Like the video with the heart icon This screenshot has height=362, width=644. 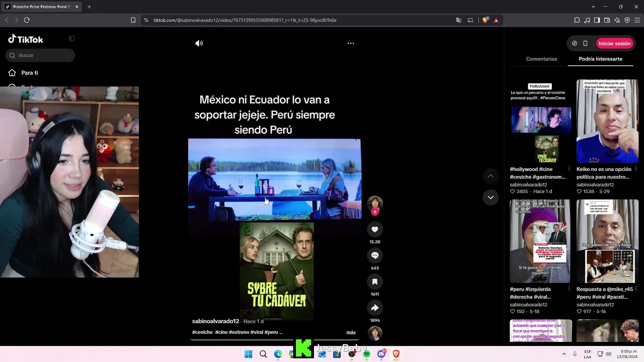tap(375, 229)
